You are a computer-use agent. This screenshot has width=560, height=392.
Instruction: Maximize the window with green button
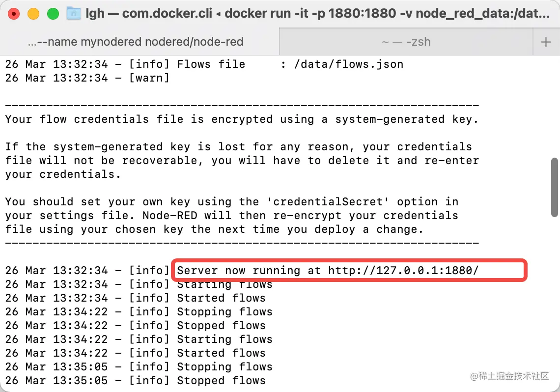(x=53, y=14)
